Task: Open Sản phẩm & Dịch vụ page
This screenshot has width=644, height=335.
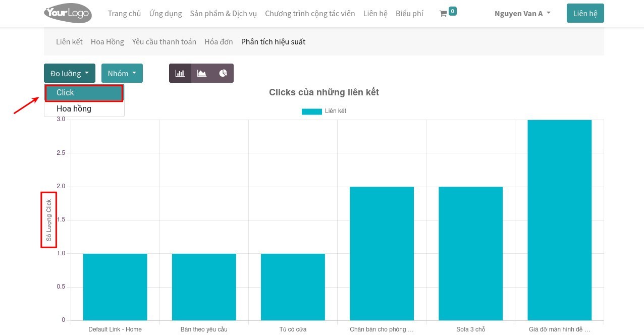Action: pyautogui.click(x=224, y=14)
